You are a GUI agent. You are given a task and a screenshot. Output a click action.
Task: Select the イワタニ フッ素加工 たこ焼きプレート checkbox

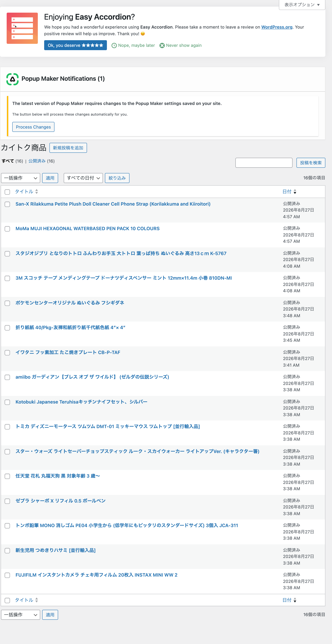tap(7, 353)
